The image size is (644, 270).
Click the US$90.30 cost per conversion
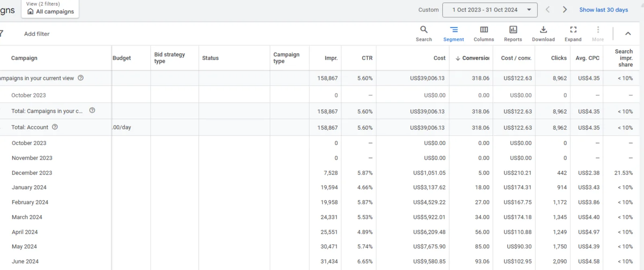[519, 247]
